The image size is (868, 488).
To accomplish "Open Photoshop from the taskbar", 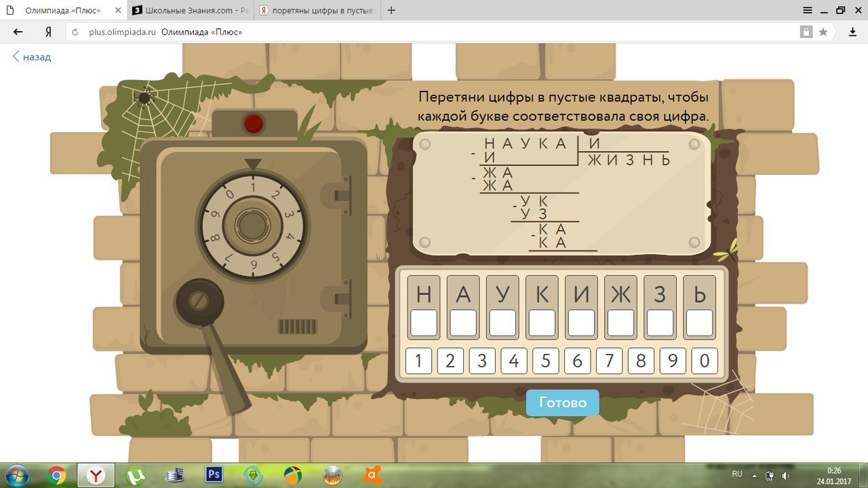I will [x=214, y=475].
